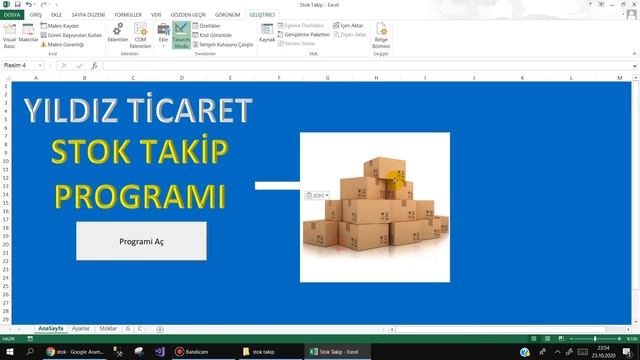This screenshot has width=640, height=360.
Task: Undo last action in quick access toolbar
Action: [28, 4]
